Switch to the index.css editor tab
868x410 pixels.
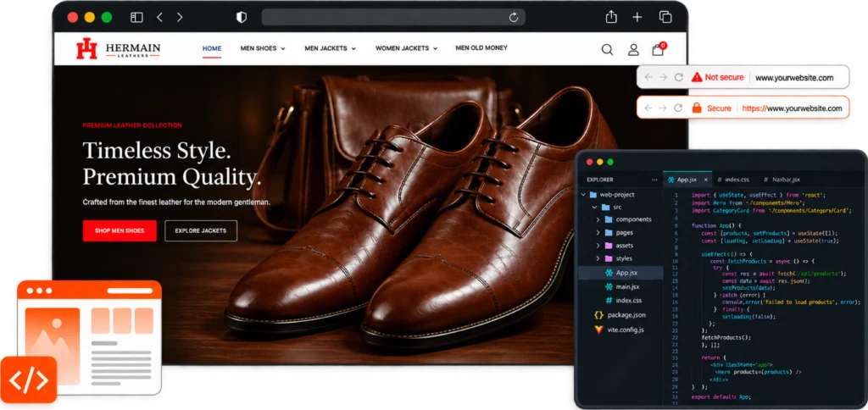(733, 180)
